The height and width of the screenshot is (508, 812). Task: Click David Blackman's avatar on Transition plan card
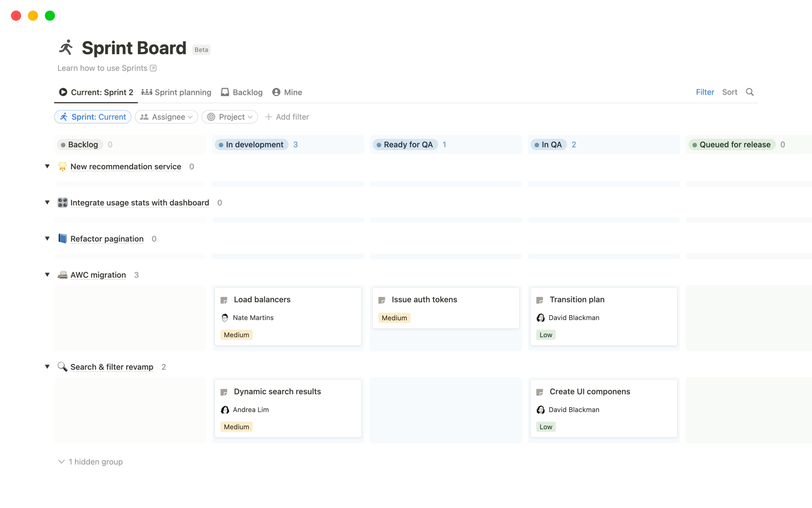click(540, 317)
